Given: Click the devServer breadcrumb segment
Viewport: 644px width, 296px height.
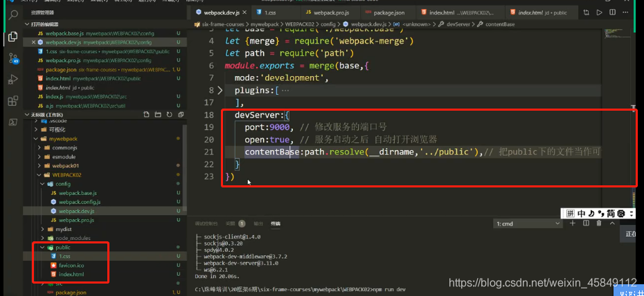Looking at the screenshot, I should pos(458,24).
